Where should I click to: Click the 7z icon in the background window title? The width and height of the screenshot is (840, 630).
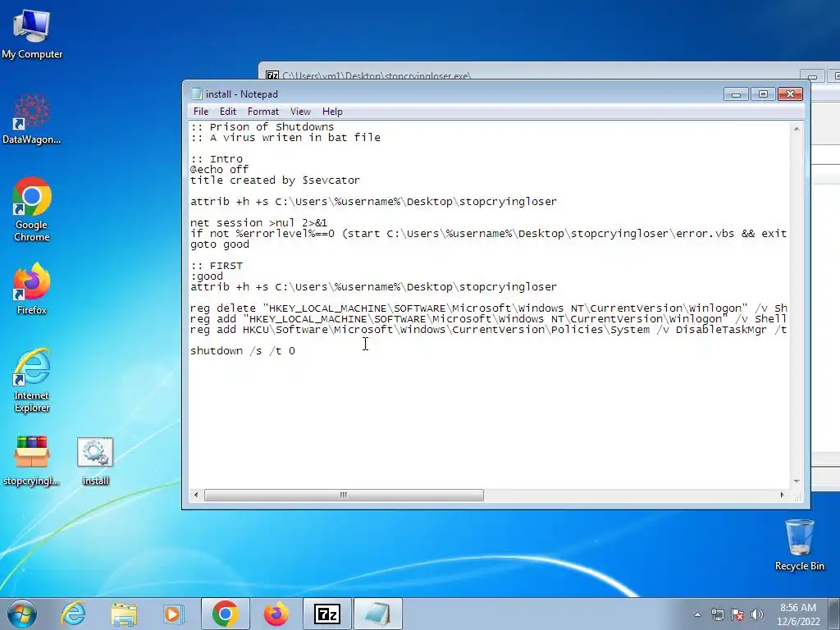[272, 75]
